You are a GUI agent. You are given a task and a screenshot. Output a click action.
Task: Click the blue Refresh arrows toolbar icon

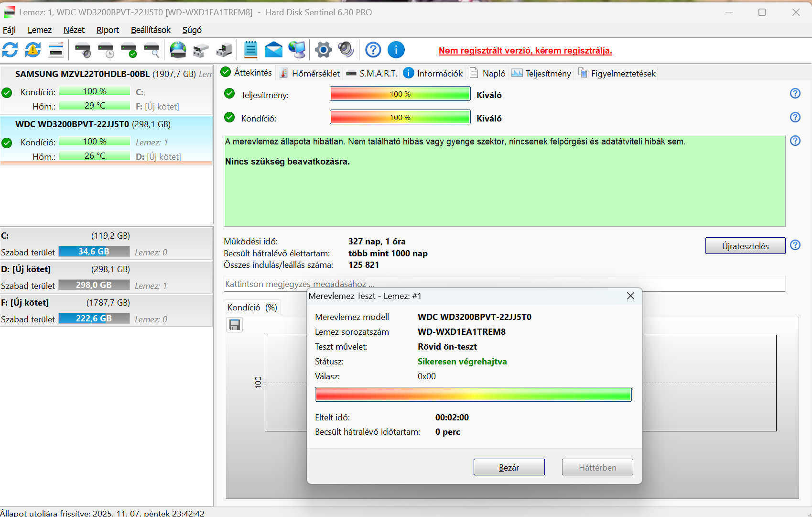10,50
